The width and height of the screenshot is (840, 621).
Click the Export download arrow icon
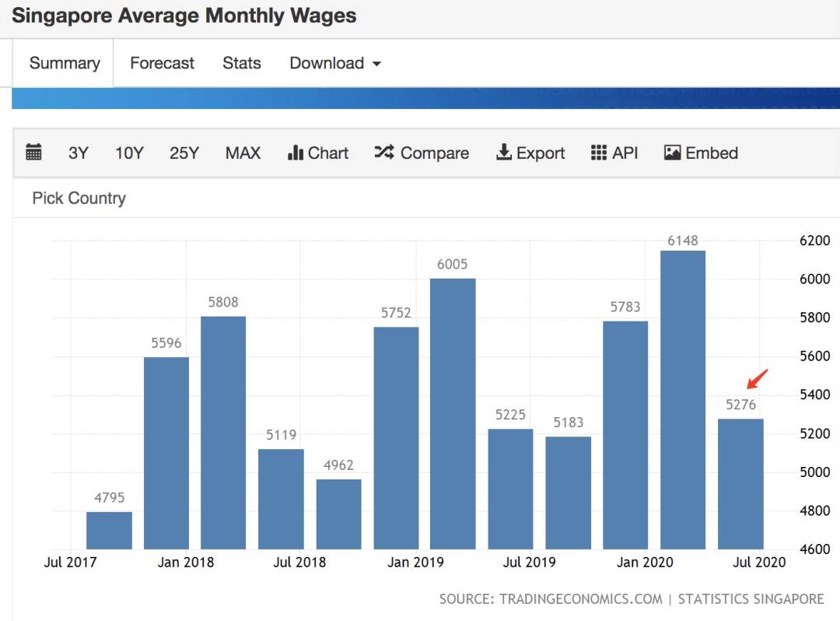pos(504,153)
